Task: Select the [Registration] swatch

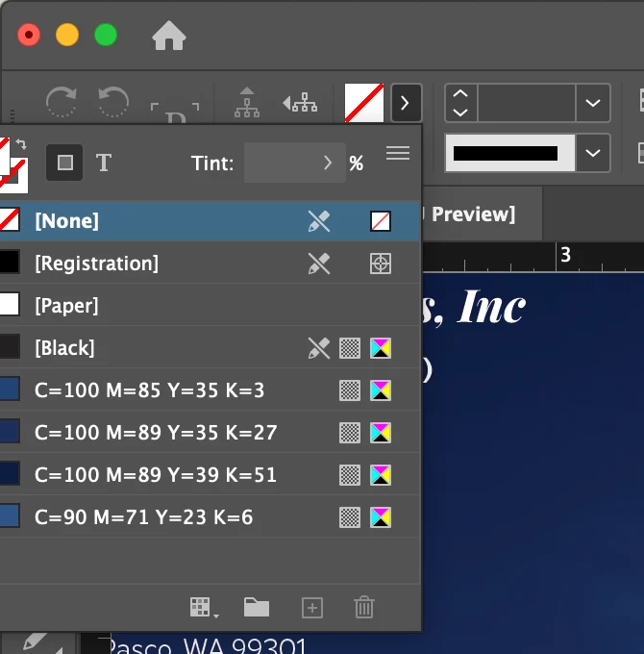Action: click(209, 264)
